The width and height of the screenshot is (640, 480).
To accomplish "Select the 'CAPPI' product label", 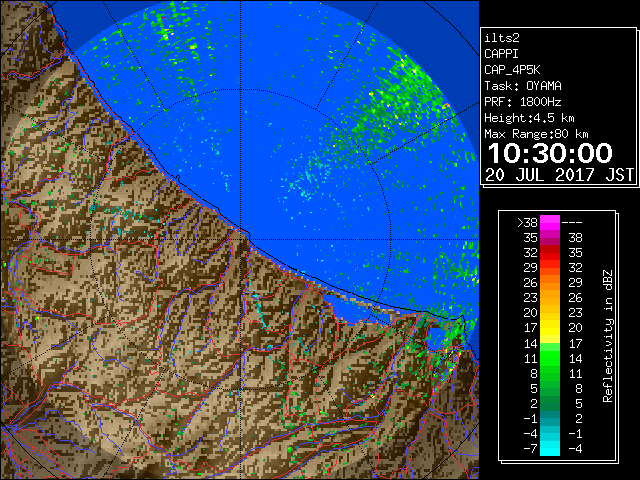I will tap(501, 54).
